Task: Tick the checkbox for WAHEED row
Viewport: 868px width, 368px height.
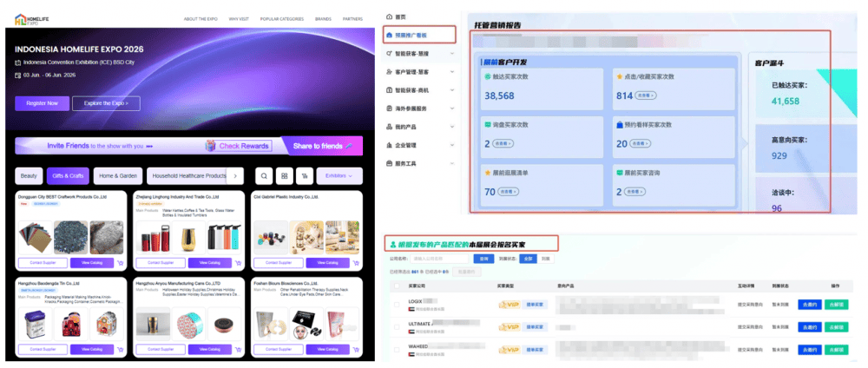Action: 396,350
